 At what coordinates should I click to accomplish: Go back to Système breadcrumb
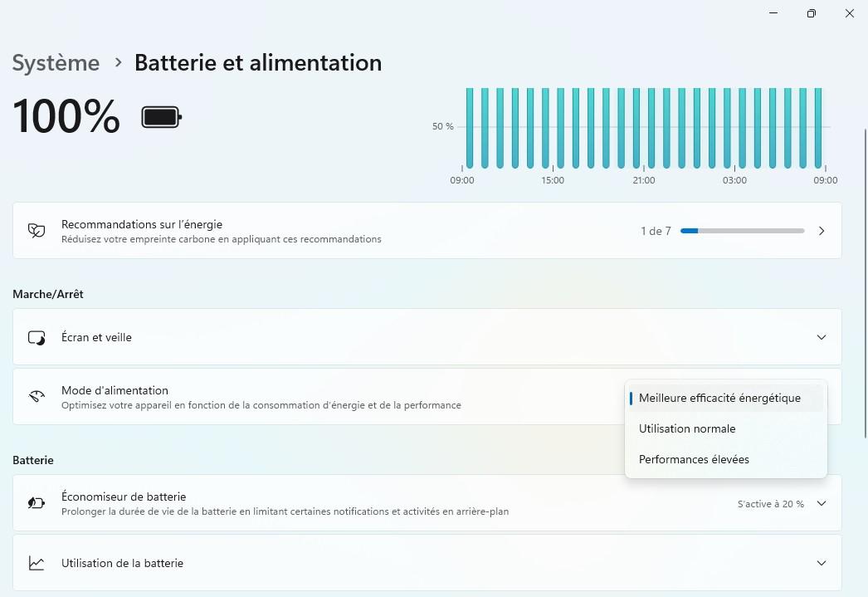point(56,63)
